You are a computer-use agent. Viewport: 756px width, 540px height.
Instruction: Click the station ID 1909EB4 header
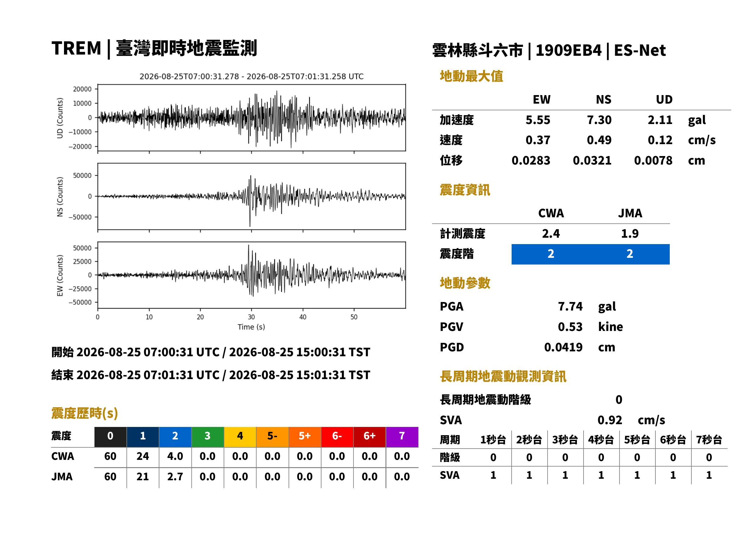[569, 51]
